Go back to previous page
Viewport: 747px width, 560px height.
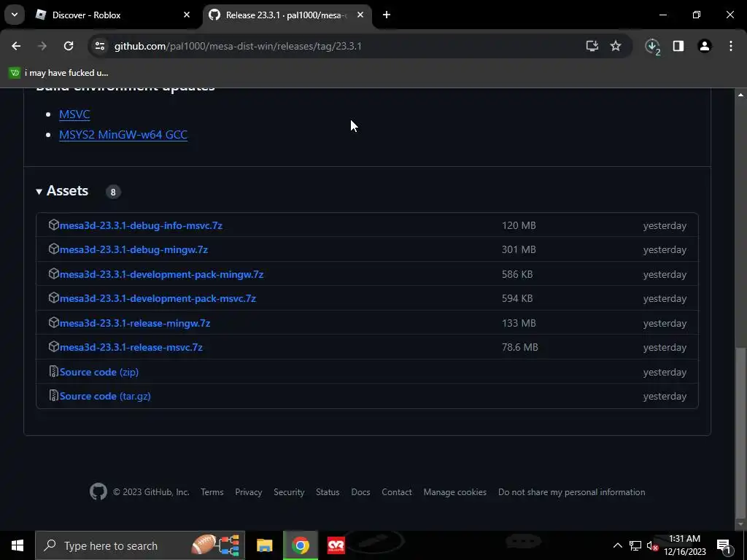[x=16, y=46]
